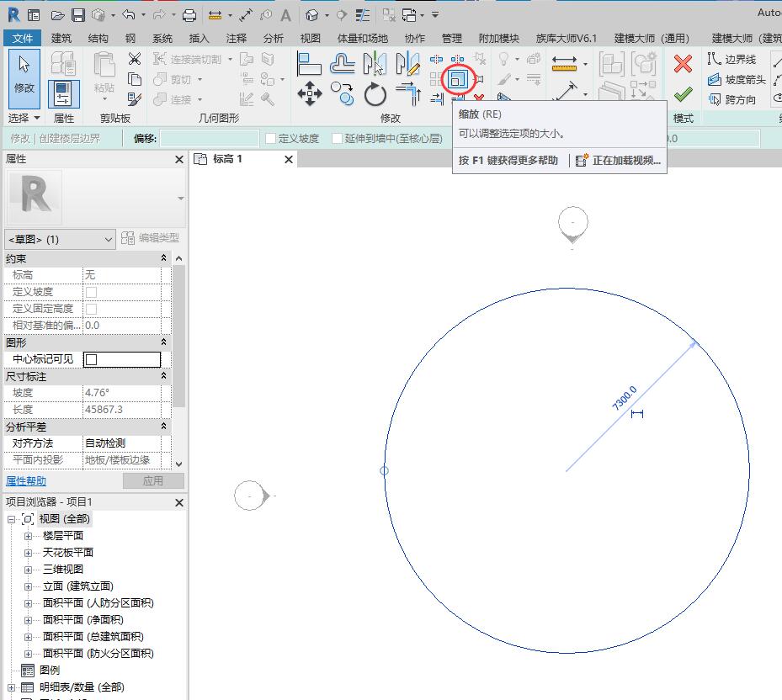Expand the 楼层平面 tree node
Screen dimensions: 782x700
click(28, 536)
